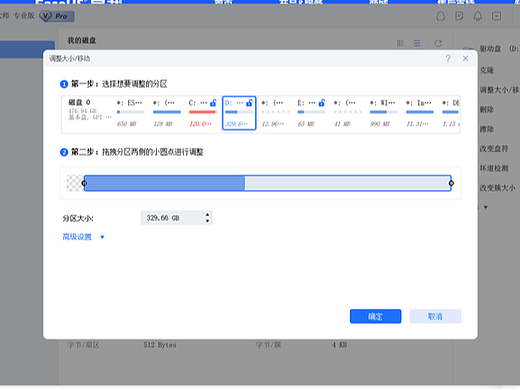Click the 磁盘 0 disk info
This screenshot has width=520, height=390.
89,110
